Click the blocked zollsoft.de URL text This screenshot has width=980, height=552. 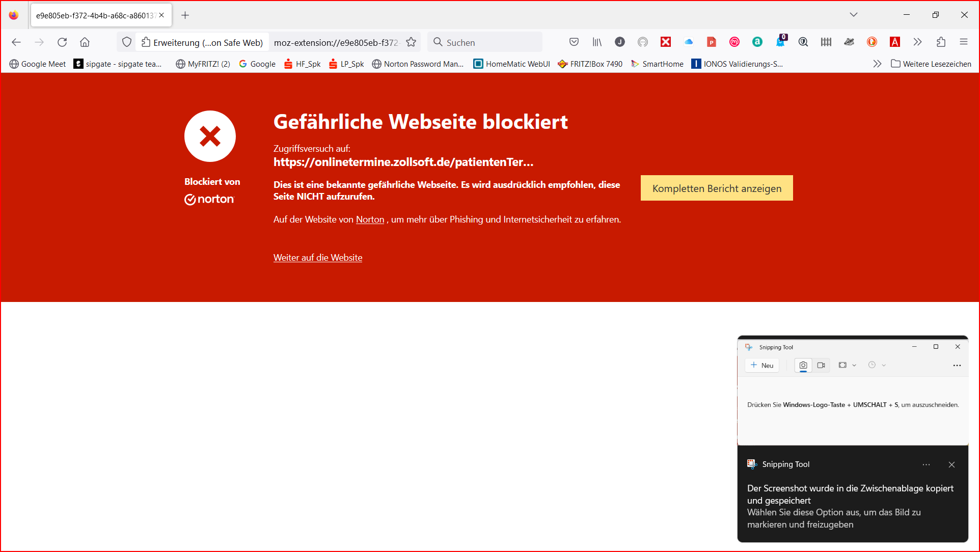tap(403, 162)
